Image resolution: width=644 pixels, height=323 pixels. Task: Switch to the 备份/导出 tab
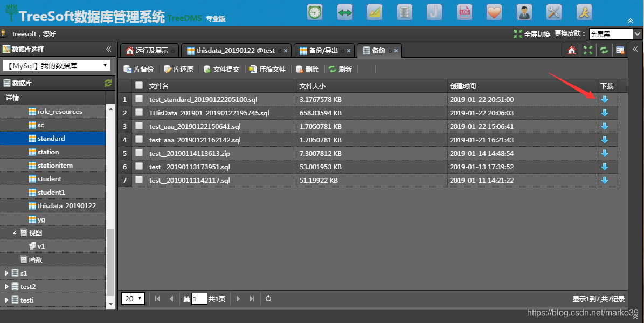(324, 51)
